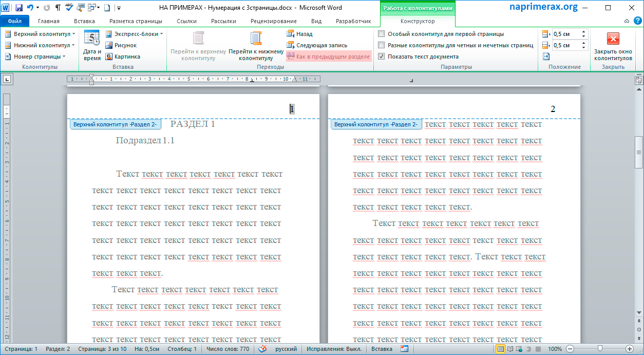Viewport: 644px width, 355px height.
Task: Save the document with the floppy disk icon
Action: click(x=19, y=8)
